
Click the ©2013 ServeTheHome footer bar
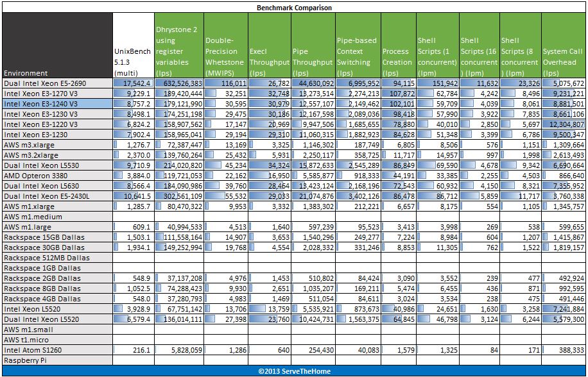[x=294, y=371]
